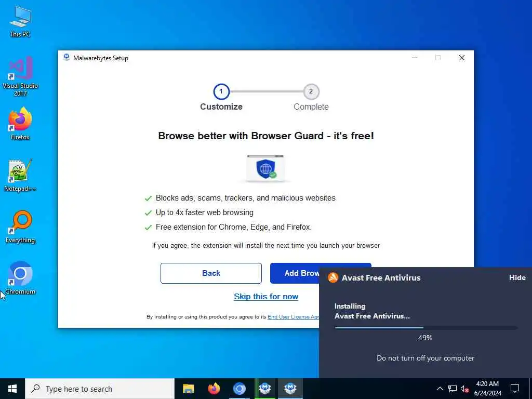Hide the Avast Free Antivirus notification

[x=517, y=277]
